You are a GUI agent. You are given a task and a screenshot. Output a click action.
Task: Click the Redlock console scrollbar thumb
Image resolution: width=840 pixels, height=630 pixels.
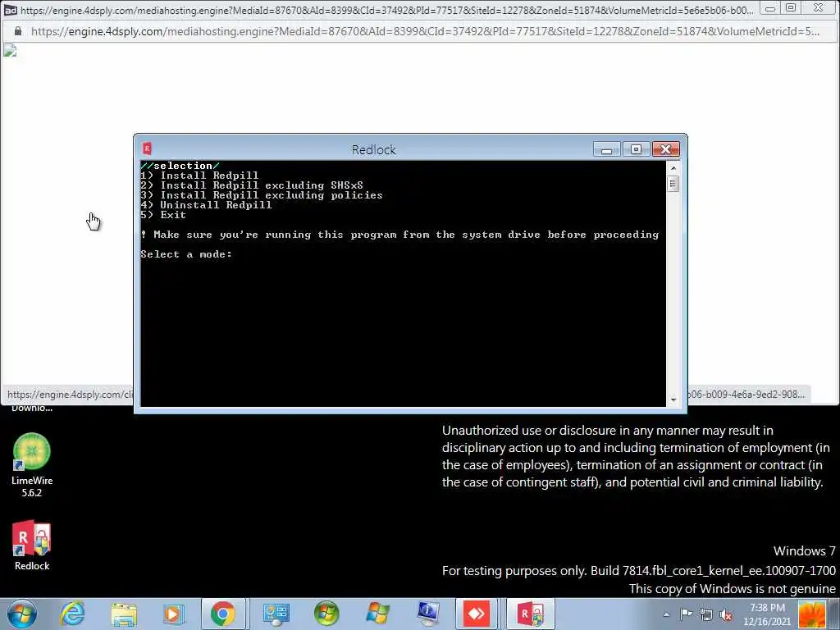(x=673, y=184)
